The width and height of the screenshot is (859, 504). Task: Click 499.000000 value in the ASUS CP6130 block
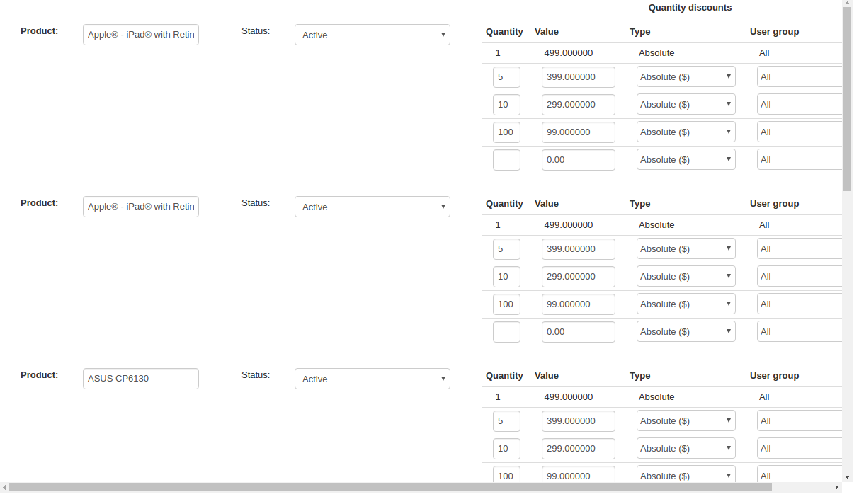click(569, 397)
